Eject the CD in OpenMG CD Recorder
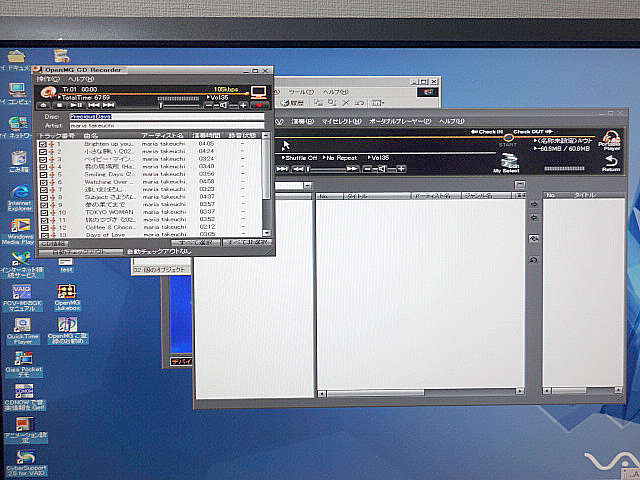 point(44,105)
